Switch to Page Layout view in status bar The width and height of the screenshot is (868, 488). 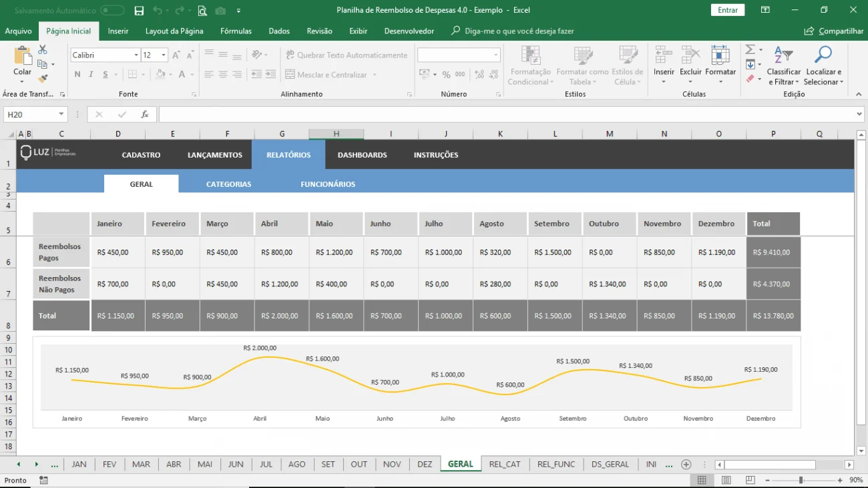(726, 480)
